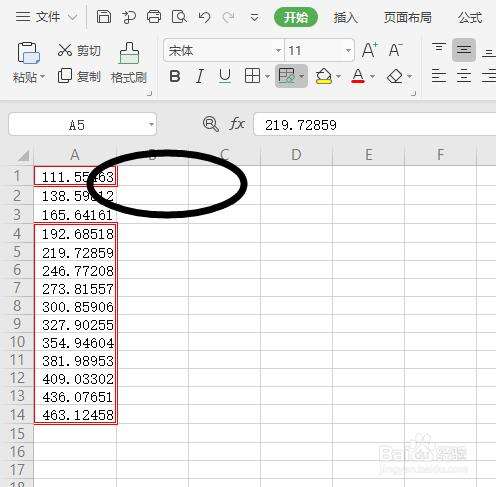Click the yellow fill color icon
This screenshot has height=487, width=496.
coord(324,76)
